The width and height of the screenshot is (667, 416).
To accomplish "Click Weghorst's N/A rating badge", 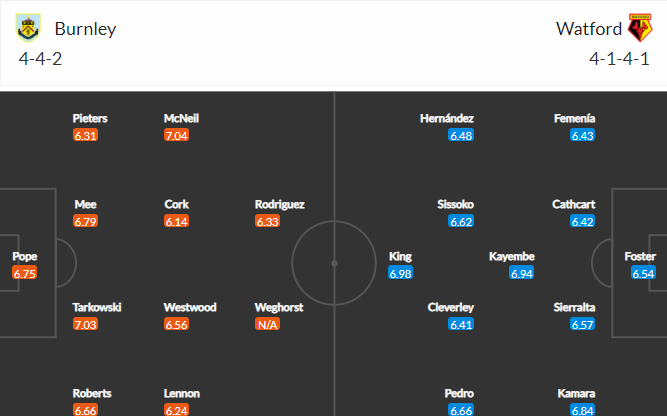I will click(268, 325).
